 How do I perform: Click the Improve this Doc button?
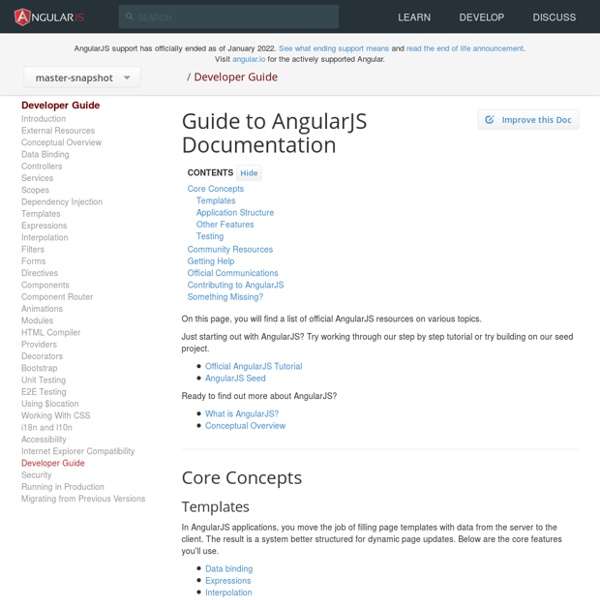click(528, 120)
